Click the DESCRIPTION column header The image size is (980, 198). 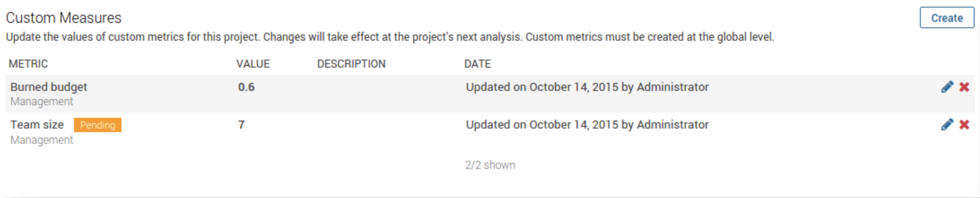click(351, 64)
